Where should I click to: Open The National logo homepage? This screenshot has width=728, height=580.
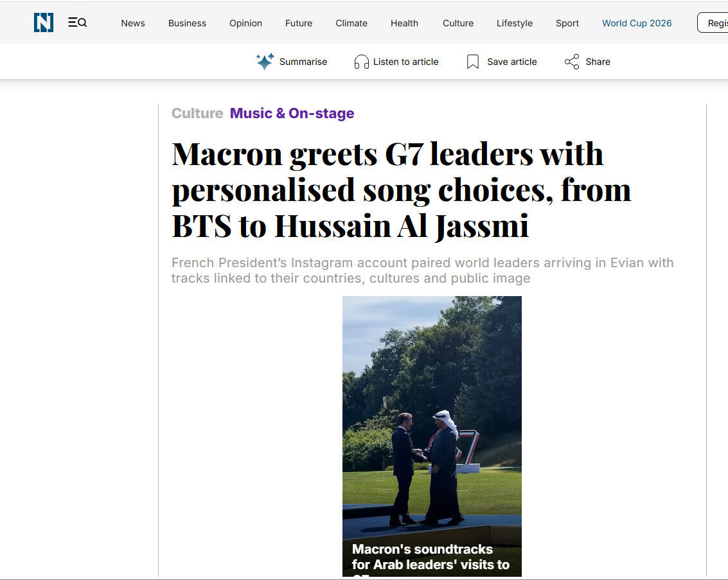click(x=44, y=22)
